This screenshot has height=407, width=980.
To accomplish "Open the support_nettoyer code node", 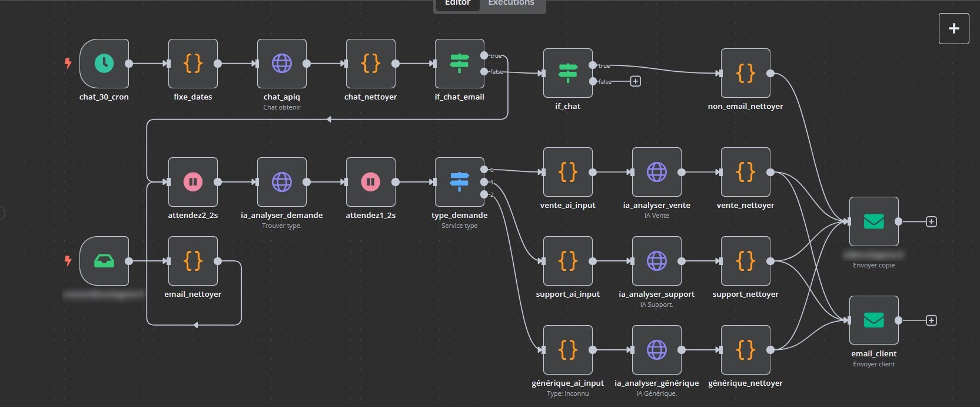I will 746,261.
